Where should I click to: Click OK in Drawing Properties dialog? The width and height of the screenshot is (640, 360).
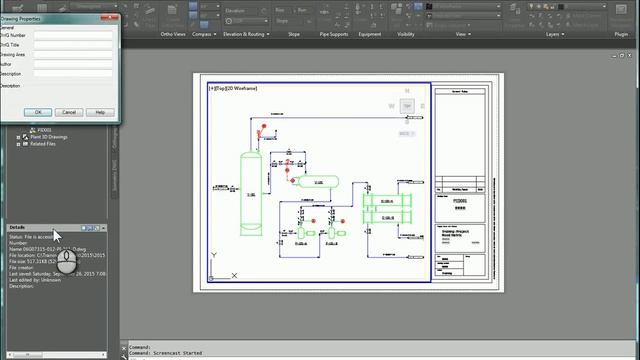click(38, 112)
